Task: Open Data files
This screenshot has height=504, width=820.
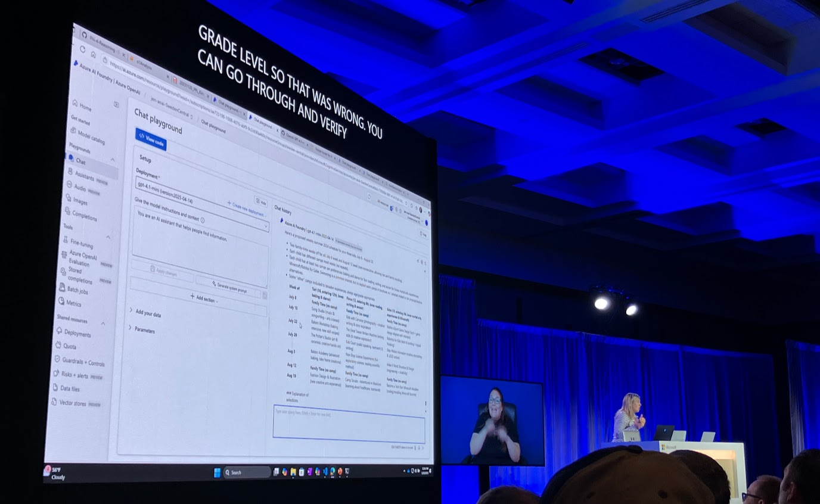Action: (x=66, y=388)
